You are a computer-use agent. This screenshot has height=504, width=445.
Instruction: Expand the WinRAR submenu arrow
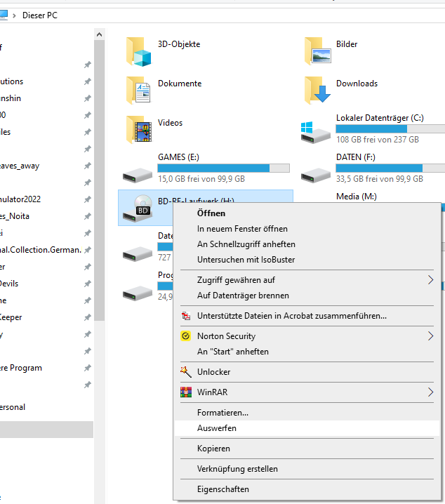[430, 392]
